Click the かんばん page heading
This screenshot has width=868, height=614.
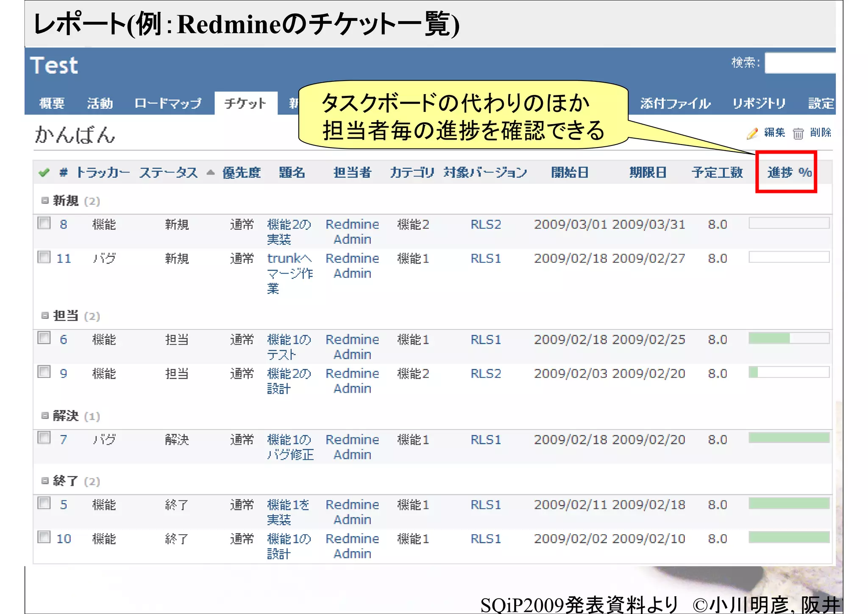pyautogui.click(x=75, y=135)
